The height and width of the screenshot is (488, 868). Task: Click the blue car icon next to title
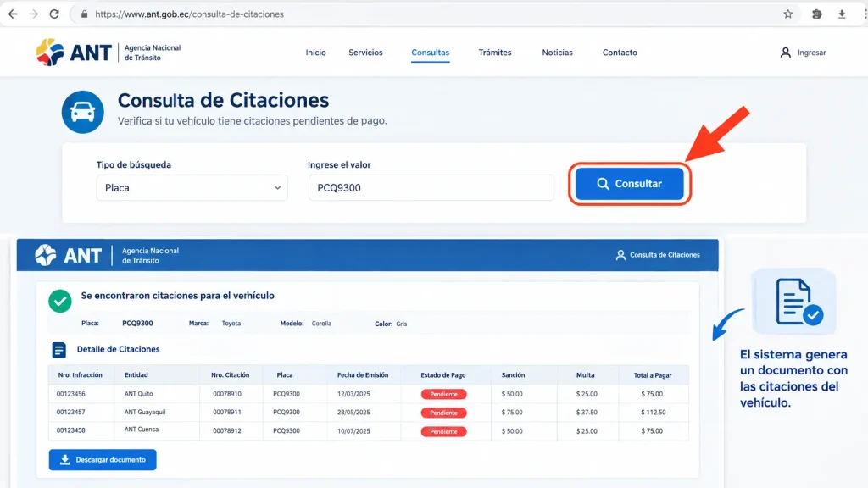tap(82, 112)
